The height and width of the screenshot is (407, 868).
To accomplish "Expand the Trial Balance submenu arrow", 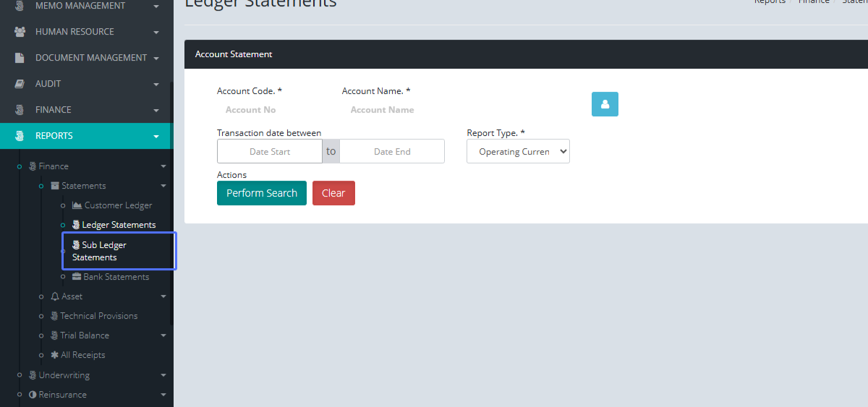I will click(163, 335).
